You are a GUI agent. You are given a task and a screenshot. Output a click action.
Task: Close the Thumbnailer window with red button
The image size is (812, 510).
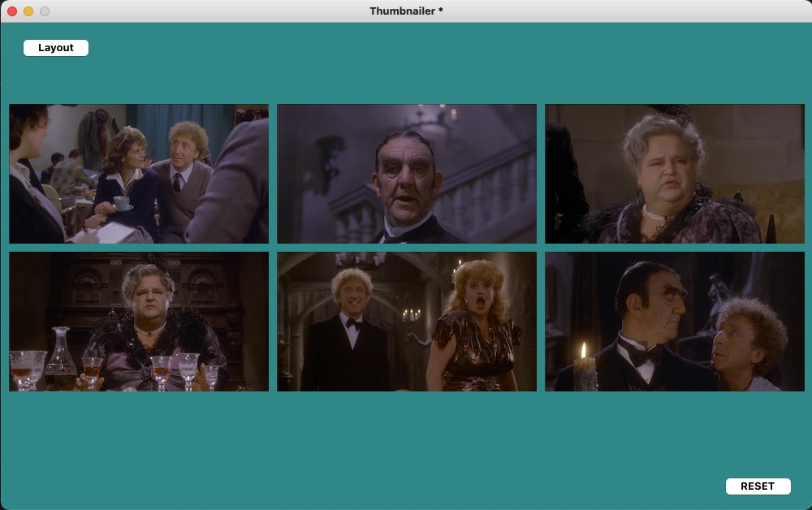pos(12,11)
